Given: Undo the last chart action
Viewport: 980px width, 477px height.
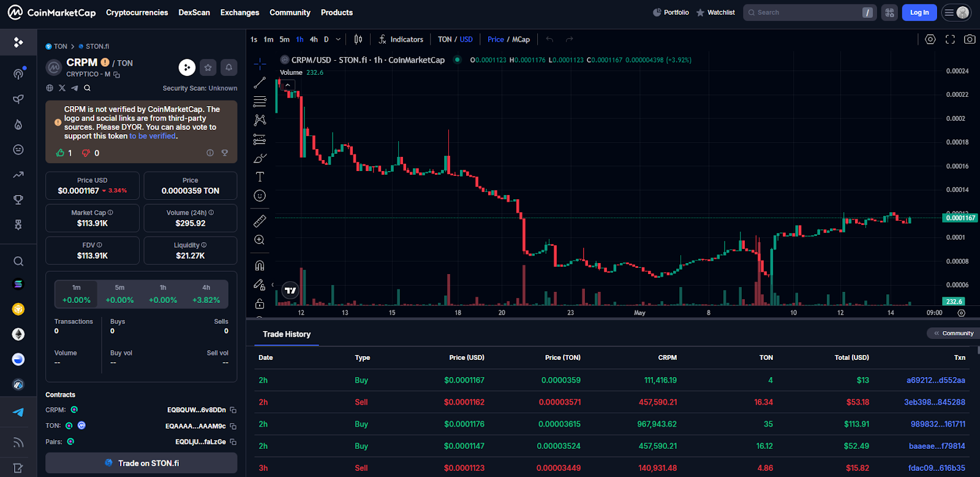Looking at the screenshot, I should coord(549,39).
